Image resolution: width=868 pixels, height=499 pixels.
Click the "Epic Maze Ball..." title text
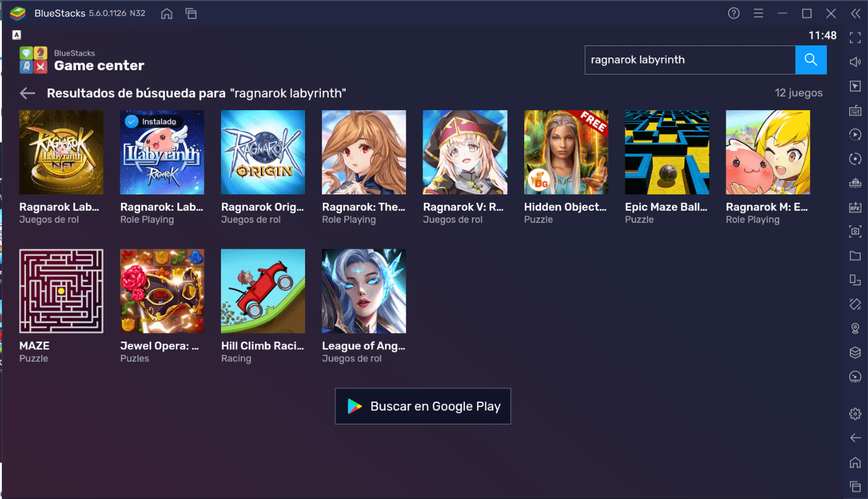pyautogui.click(x=666, y=207)
